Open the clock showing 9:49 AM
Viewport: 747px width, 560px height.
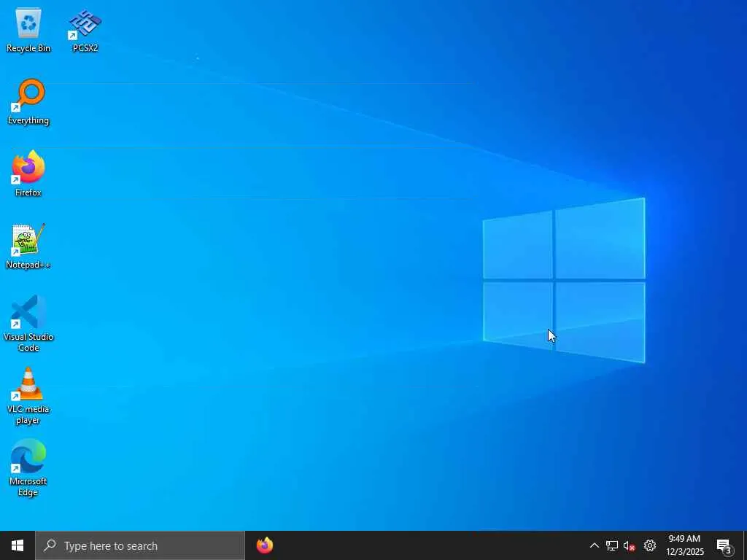pyautogui.click(x=684, y=545)
